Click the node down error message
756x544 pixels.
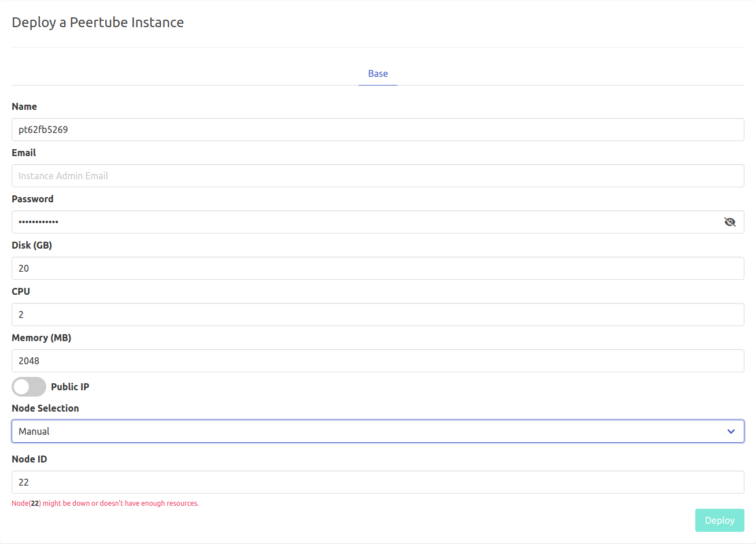click(x=105, y=504)
